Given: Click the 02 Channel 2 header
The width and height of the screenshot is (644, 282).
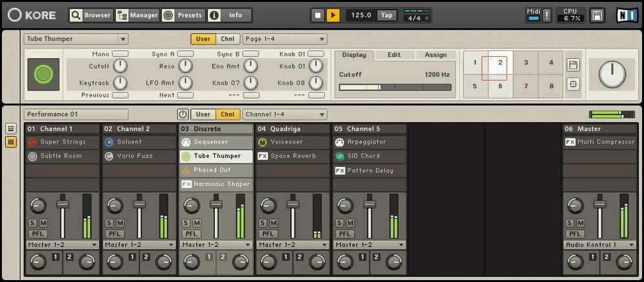Looking at the screenshot, I should (139, 129).
